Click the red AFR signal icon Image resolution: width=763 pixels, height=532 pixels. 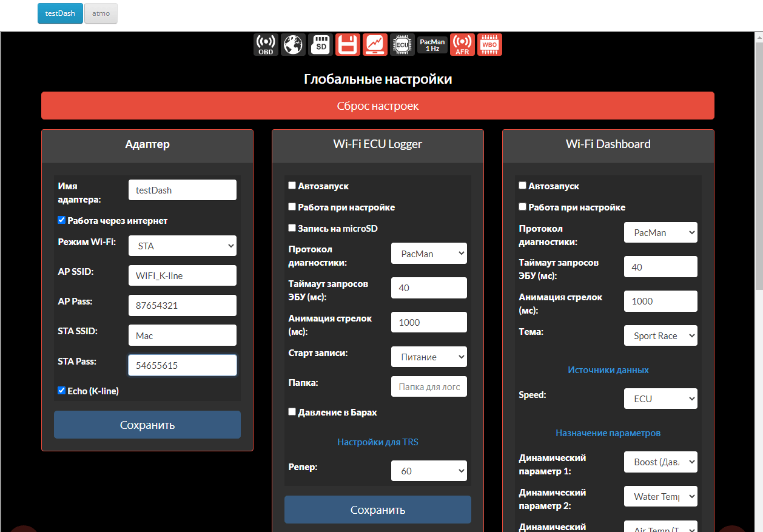462,45
